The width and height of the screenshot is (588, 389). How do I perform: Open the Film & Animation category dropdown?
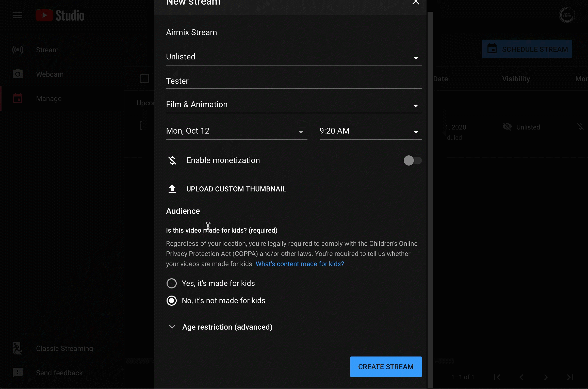click(x=293, y=105)
